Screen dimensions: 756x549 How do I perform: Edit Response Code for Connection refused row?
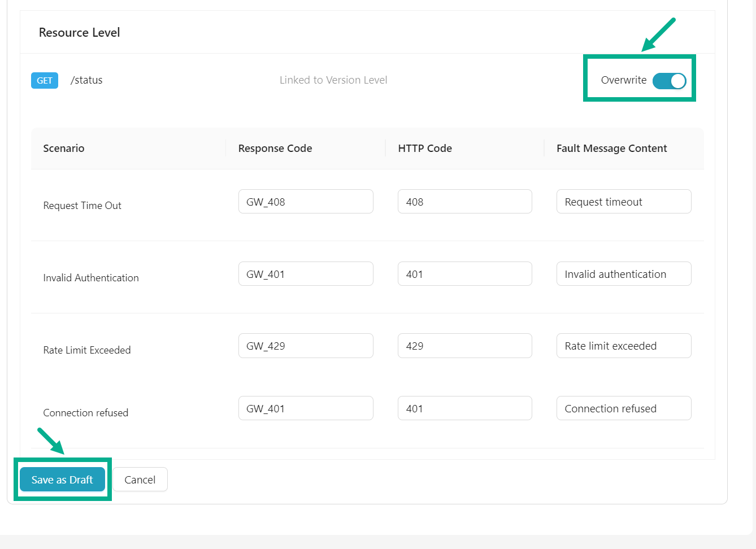(306, 408)
